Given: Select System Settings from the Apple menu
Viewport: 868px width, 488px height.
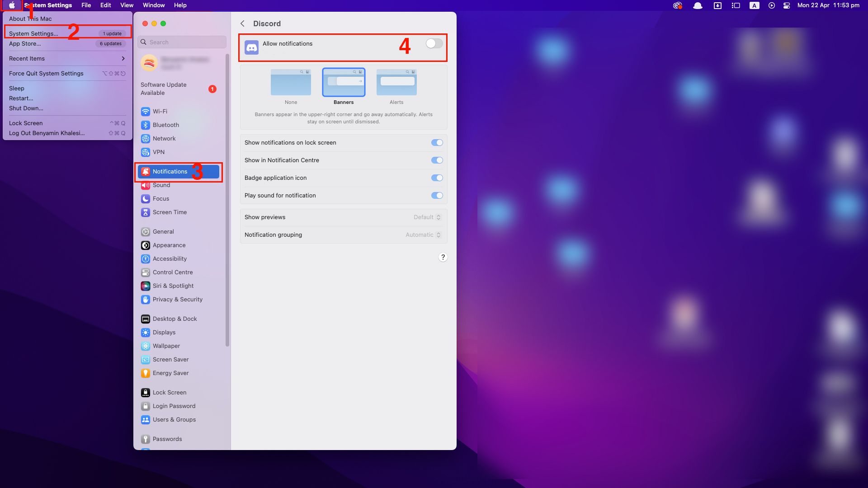Looking at the screenshot, I should point(33,33).
